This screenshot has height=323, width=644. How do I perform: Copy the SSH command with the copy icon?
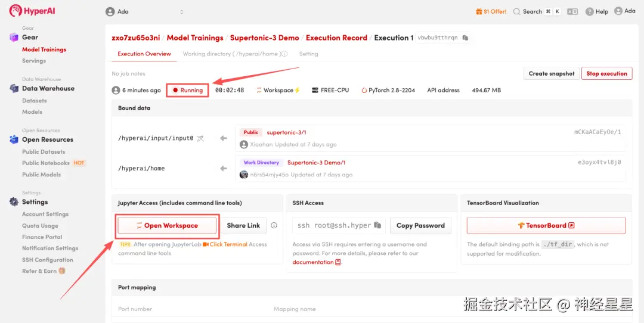[377, 225]
